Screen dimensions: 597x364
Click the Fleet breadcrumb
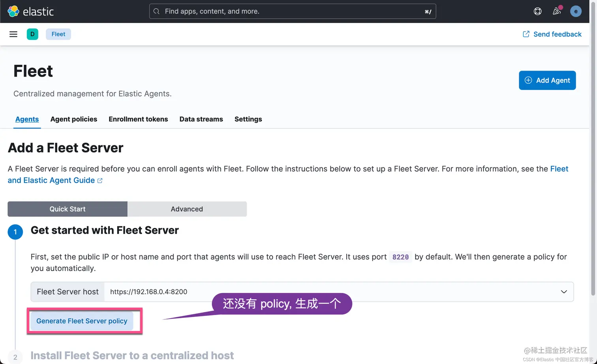pos(58,34)
